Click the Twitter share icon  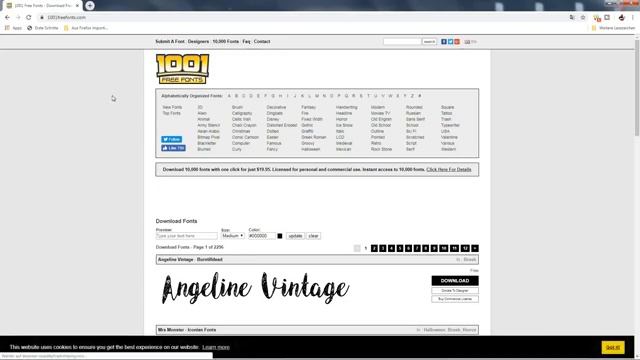click(450, 42)
